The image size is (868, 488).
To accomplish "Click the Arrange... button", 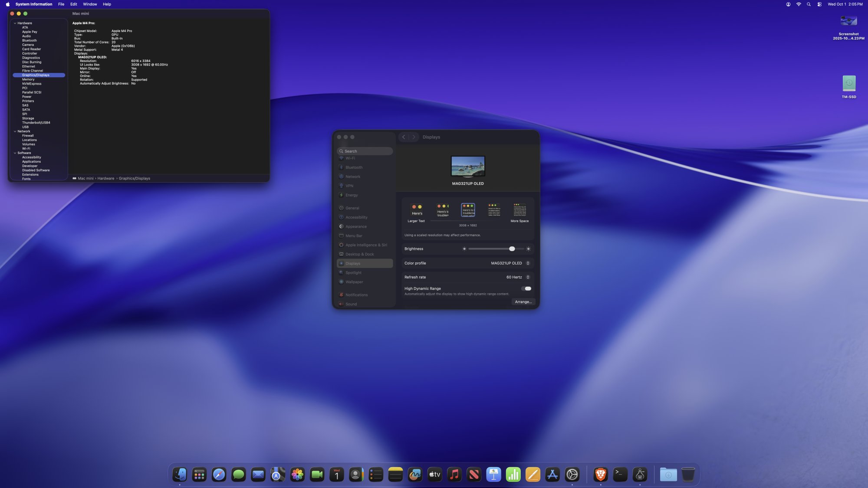I will pyautogui.click(x=523, y=302).
